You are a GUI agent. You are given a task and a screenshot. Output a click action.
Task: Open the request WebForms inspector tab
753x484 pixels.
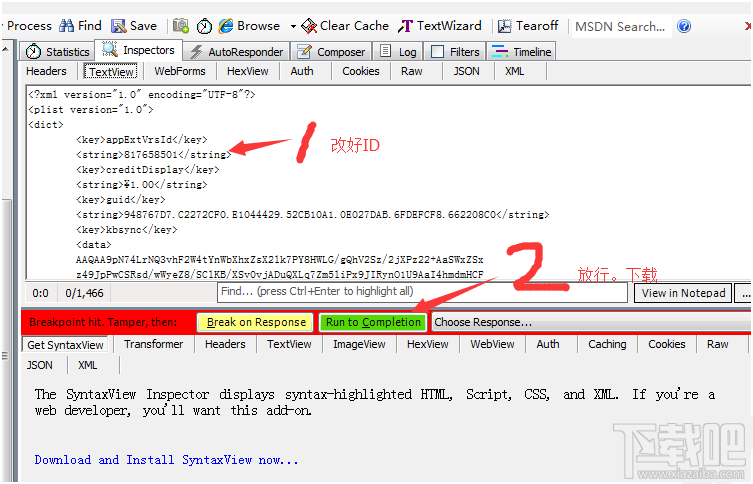coord(180,71)
